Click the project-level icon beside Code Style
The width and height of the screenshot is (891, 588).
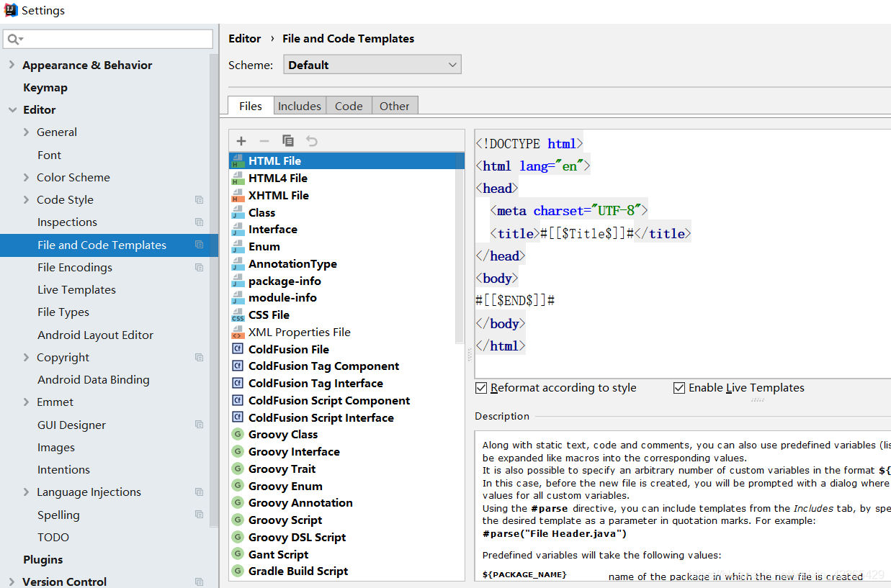[200, 200]
